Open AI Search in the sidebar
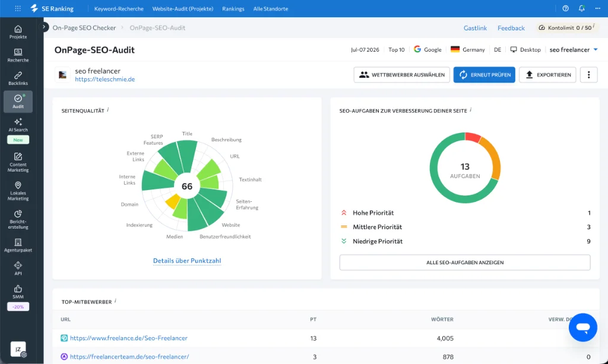608x364 pixels. tap(18, 125)
